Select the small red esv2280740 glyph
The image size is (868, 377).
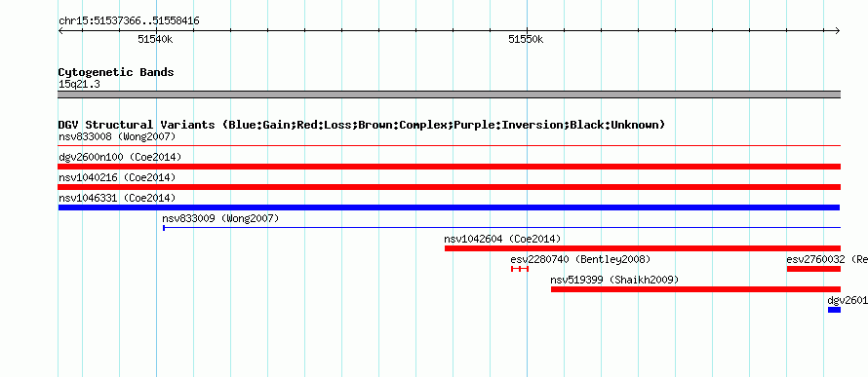[520, 269]
